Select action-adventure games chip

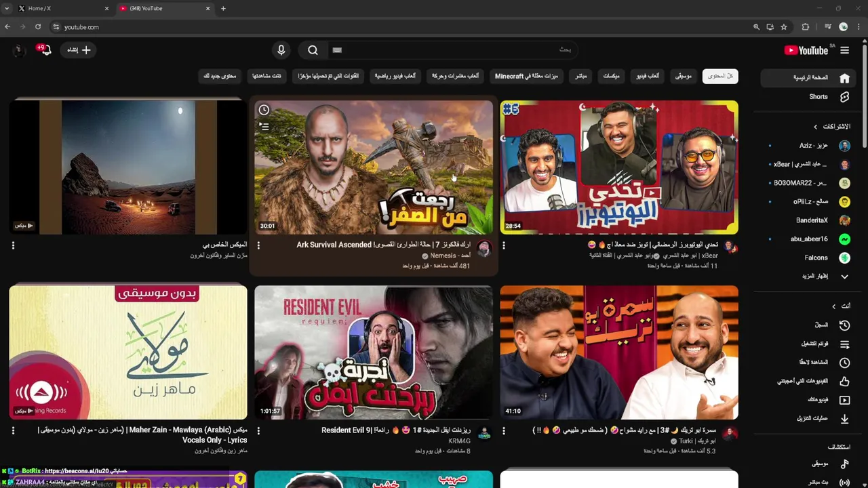(x=455, y=76)
